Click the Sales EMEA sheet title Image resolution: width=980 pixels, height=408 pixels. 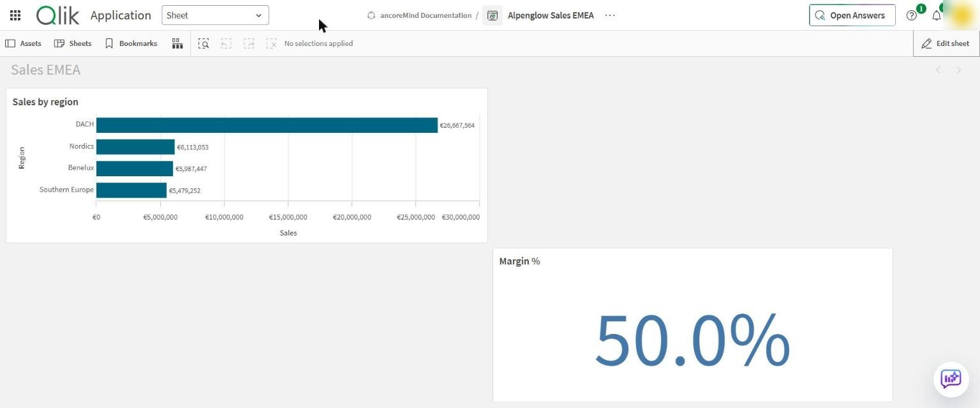pyautogui.click(x=46, y=70)
